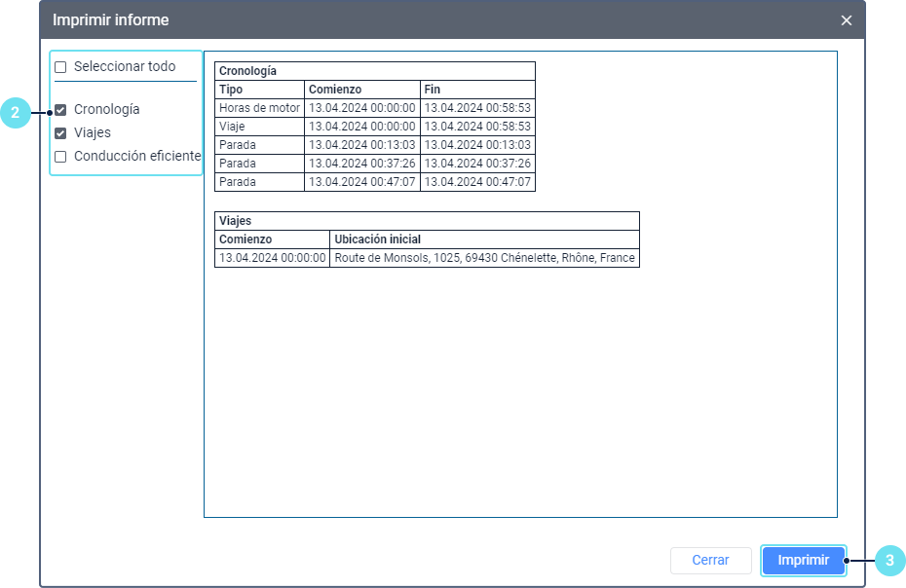Select the Horas de motor cell
Screen dimensions: 906x588
point(259,108)
